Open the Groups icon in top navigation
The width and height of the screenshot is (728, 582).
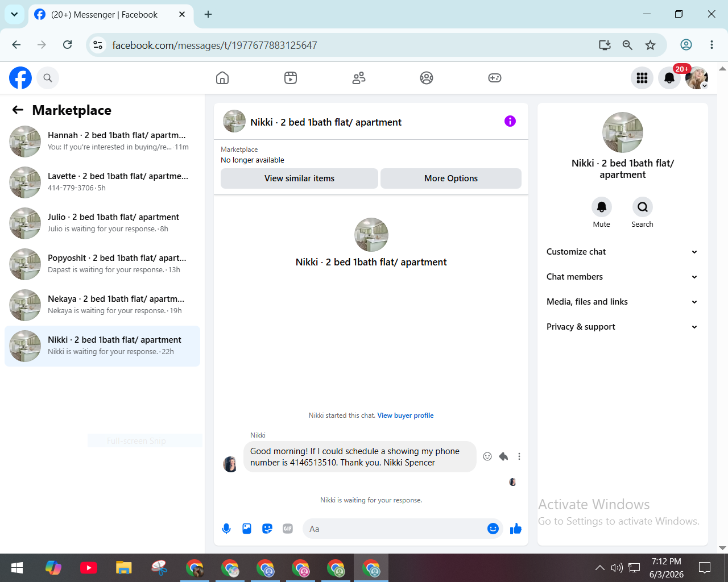click(427, 78)
